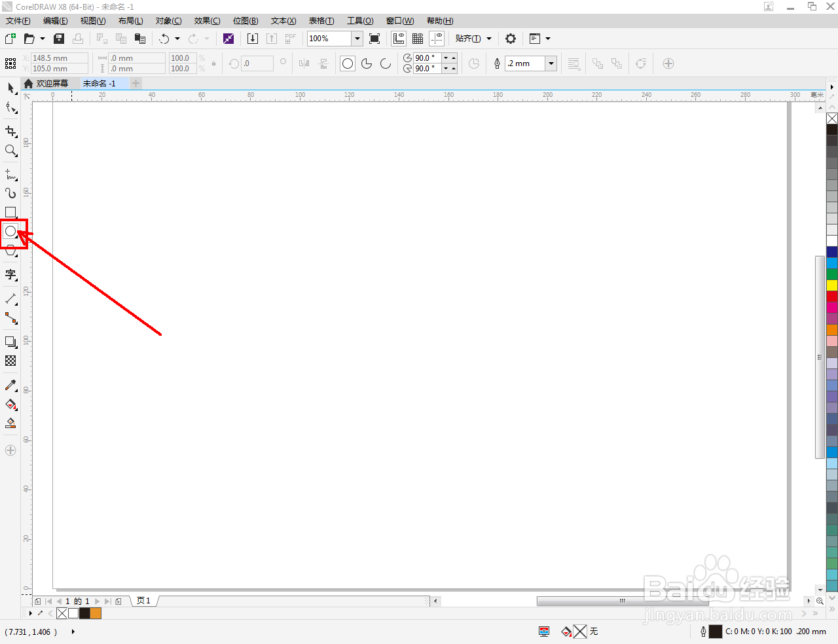This screenshot has width=838, height=644.
Task: Open Options gear icon
Action: tap(511, 39)
